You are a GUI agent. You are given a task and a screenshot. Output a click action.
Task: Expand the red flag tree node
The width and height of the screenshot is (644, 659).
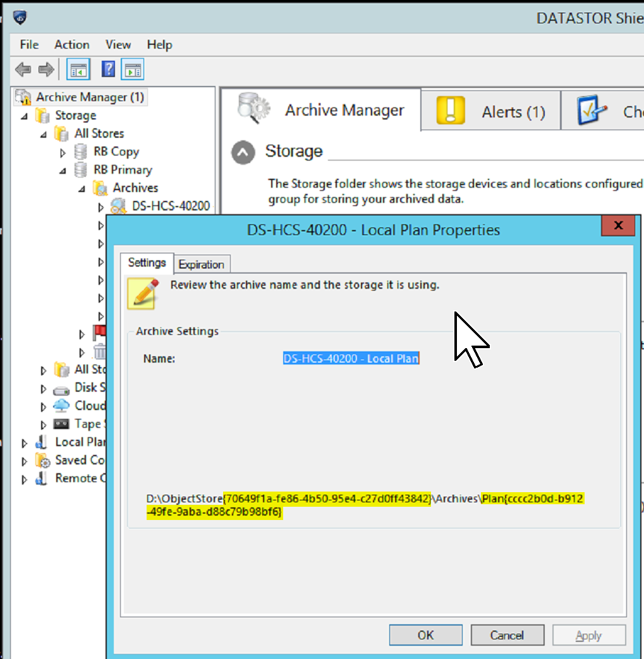pos(82,334)
